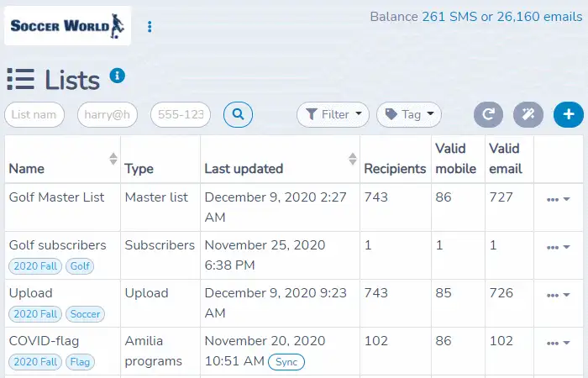The height and width of the screenshot is (378, 588).
Task: Click the 726 valid email value
Action: [501, 293]
